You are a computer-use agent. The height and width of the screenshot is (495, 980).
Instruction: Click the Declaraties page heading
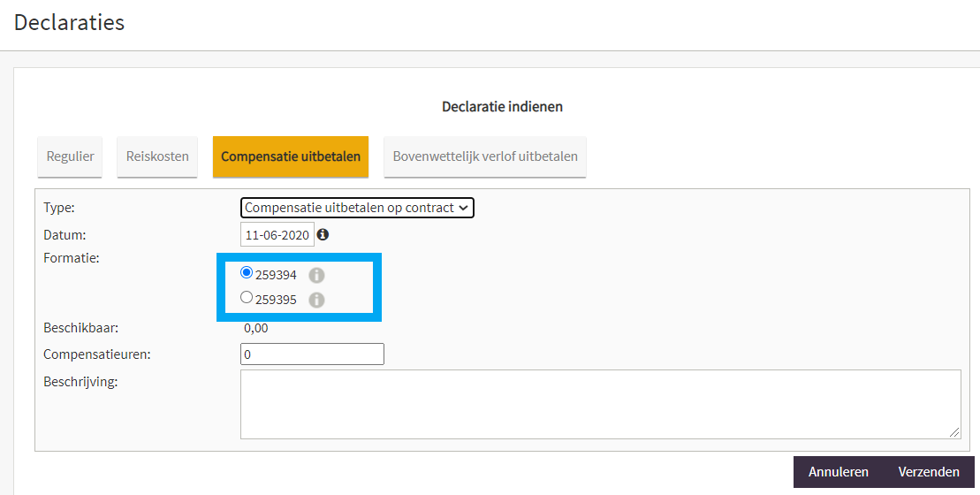(x=70, y=22)
